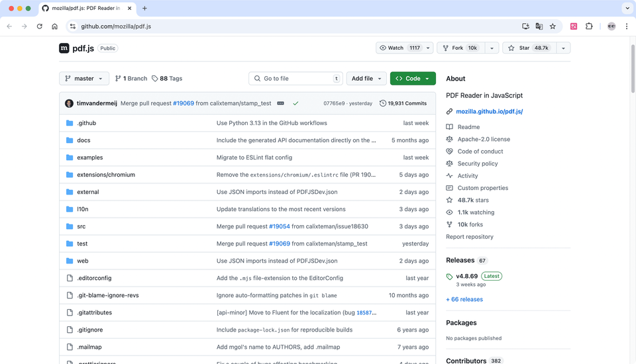Click the commit status checkmark icon
This screenshot has width=636, height=364.
[x=295, y=103]
